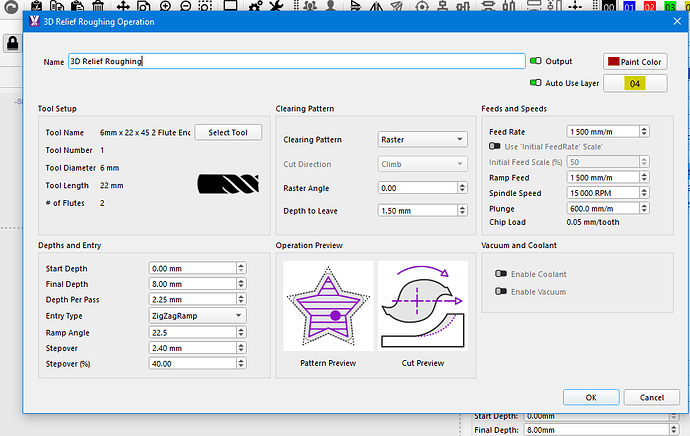Open the gears settings icon in toolbar

[255, 6]
